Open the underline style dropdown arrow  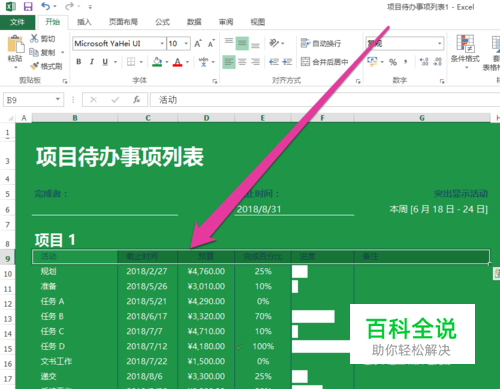pos(116,62)
